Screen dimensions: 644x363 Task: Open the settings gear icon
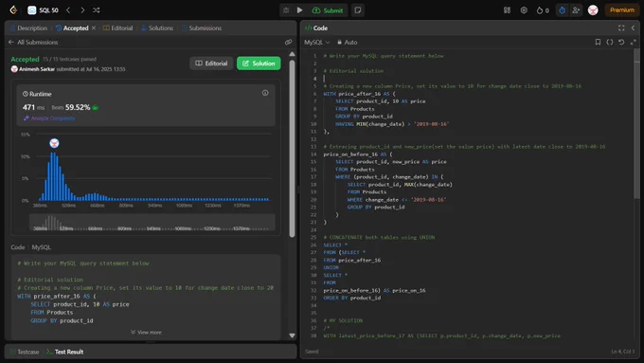click(524, 10)
